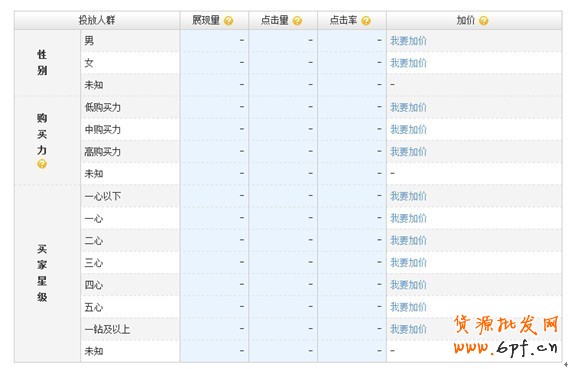Image resolution: width=568 pixels, height=369 pixels.
Task: Open 我要加价 for 低购买力 row
Action: (x=408, y=107)
